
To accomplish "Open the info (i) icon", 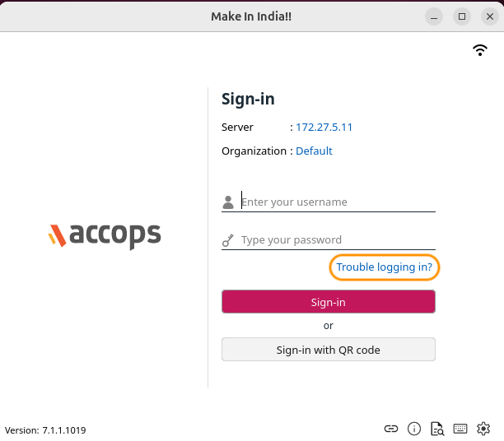I will (414, 429).
